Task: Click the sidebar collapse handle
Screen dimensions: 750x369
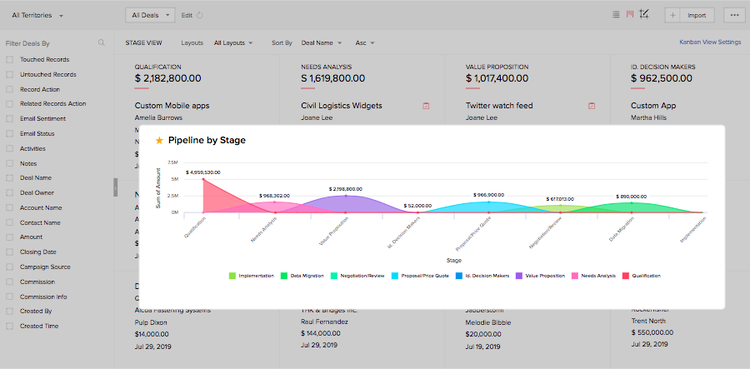Action: click(115, 187)
